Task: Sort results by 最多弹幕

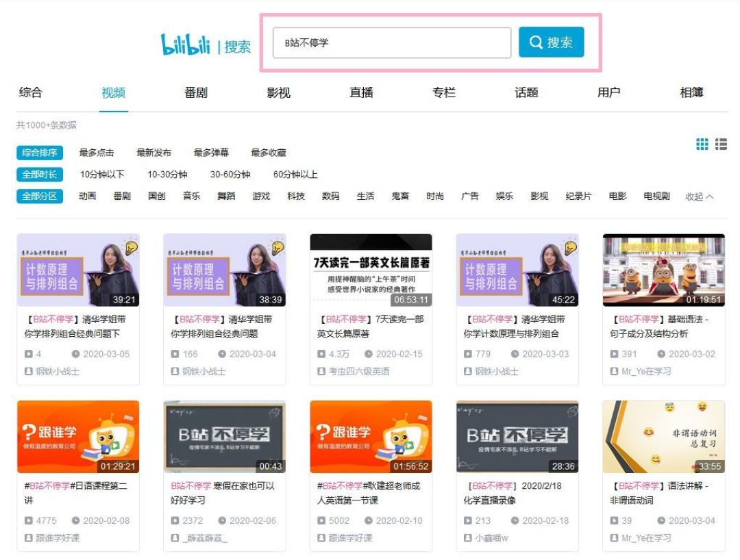Action: (x=211, y=153)
